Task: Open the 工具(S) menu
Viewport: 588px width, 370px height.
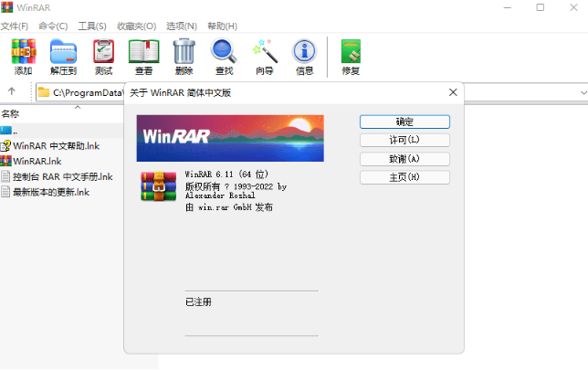Action: pyautogui.click(x=92, y=26)
